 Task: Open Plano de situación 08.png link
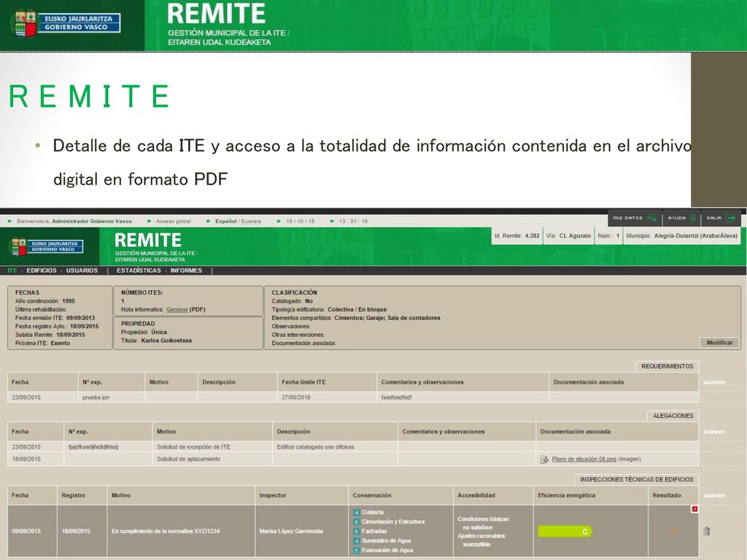pyautogui.click(x=584, y=459)
